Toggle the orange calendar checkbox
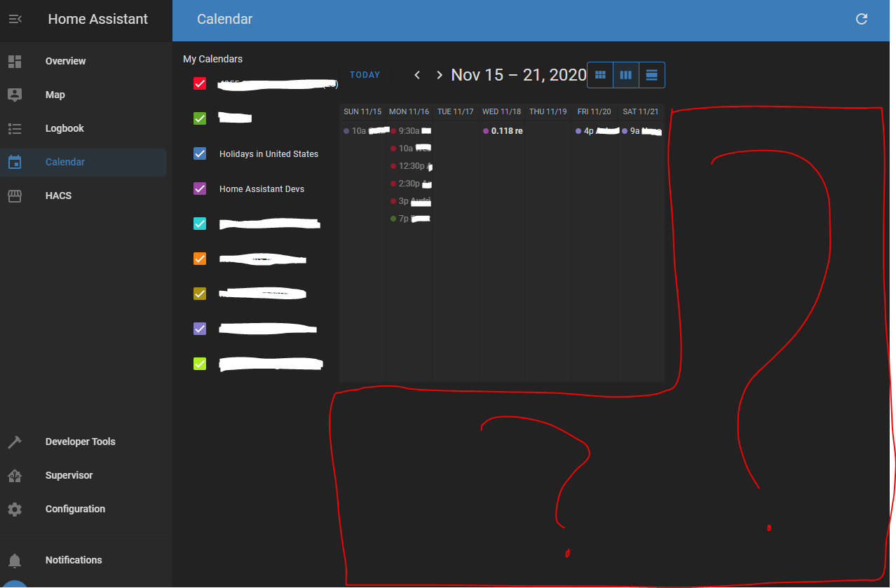Image resolution: width=896 pixels, height=588 pixels. coord(200,259)
